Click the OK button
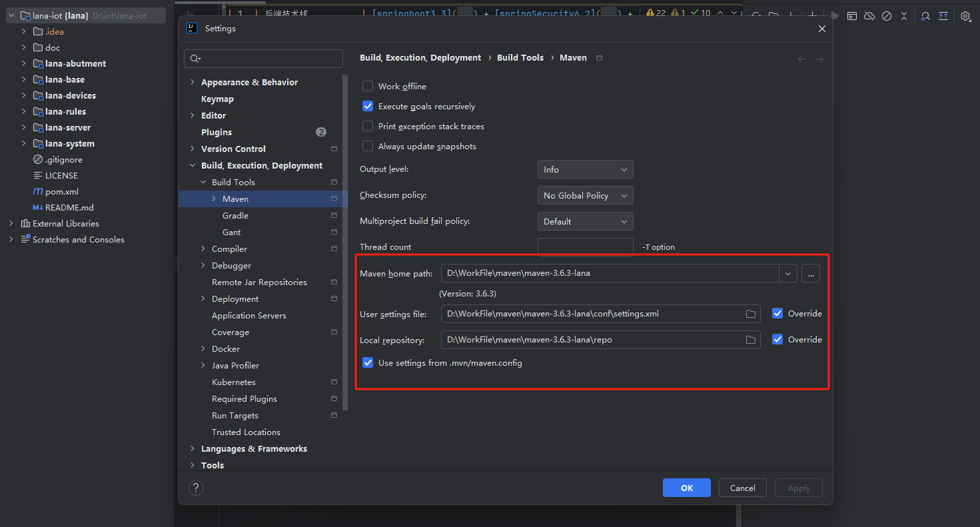 tap(686, 488)
